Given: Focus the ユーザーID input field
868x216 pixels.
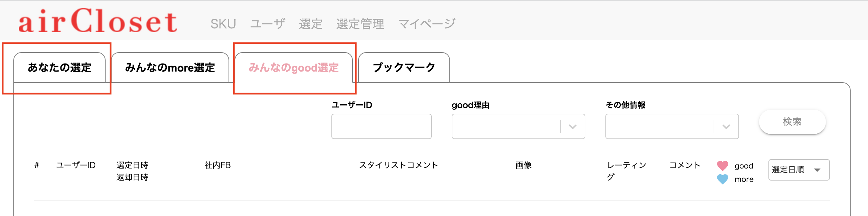Looking at the screenshot, I should (x=381, y=126).
